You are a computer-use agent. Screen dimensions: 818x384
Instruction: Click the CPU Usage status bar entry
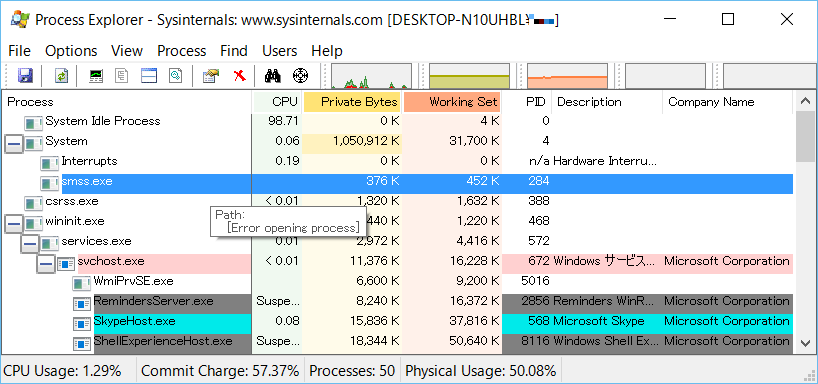coord(62,371)
